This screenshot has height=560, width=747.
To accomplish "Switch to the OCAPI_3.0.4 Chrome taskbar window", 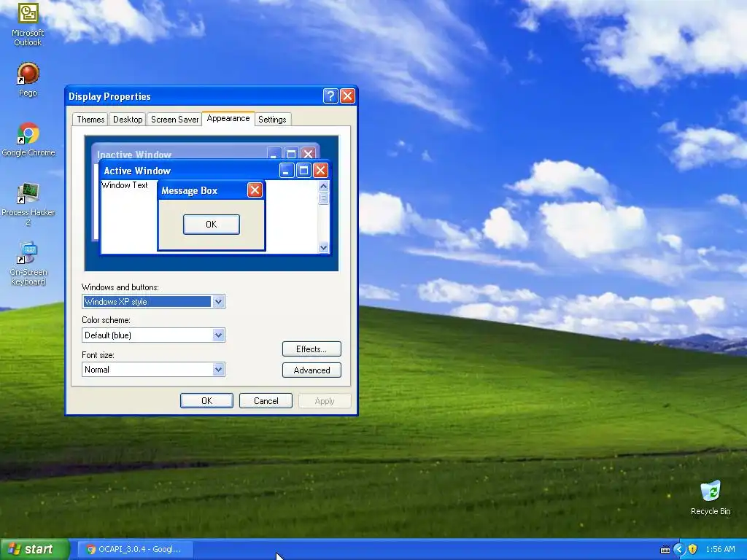I will click(x=135, y=550).
